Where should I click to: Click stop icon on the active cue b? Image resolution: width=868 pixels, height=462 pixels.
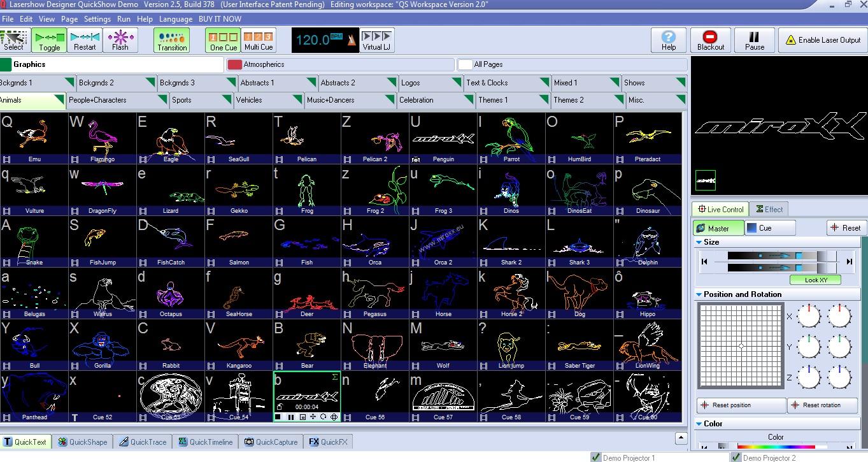[x=279, y=417]
